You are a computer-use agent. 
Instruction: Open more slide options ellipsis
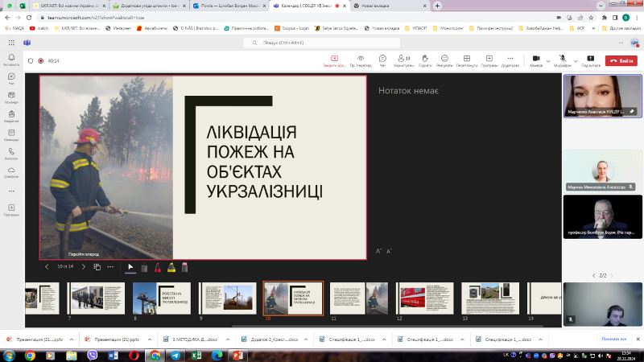(x=110, y=267)
